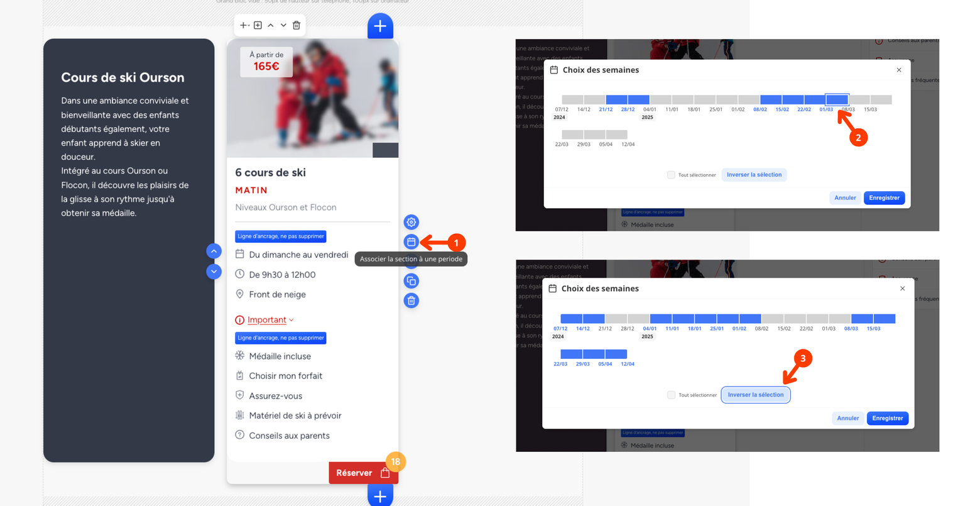Move block up with toolbar chevron
The image size is (980, 506).
click(271, 25)
